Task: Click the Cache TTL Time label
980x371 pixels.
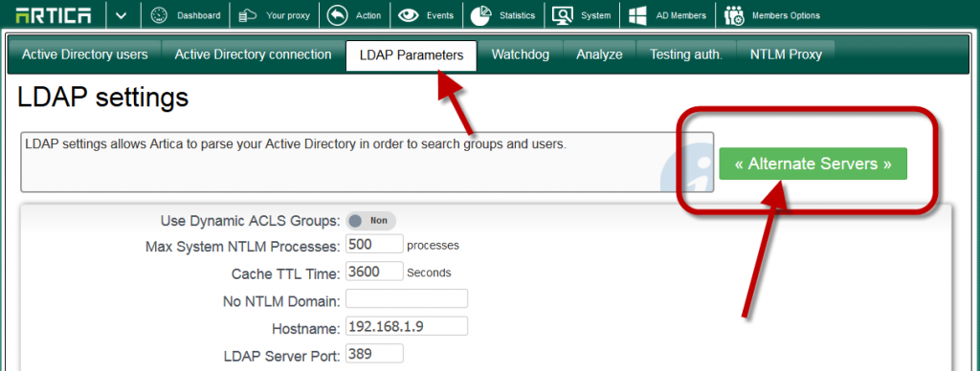Action: click(x=285, y=274)
